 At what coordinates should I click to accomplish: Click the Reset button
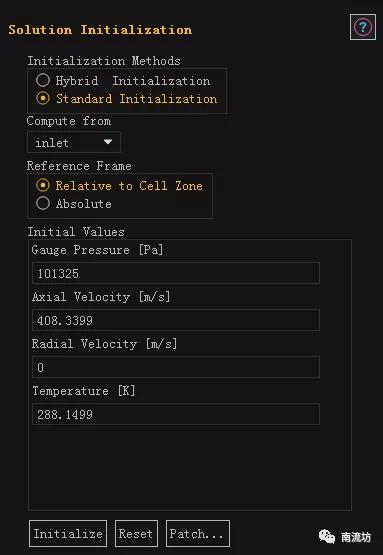point(136,533)
